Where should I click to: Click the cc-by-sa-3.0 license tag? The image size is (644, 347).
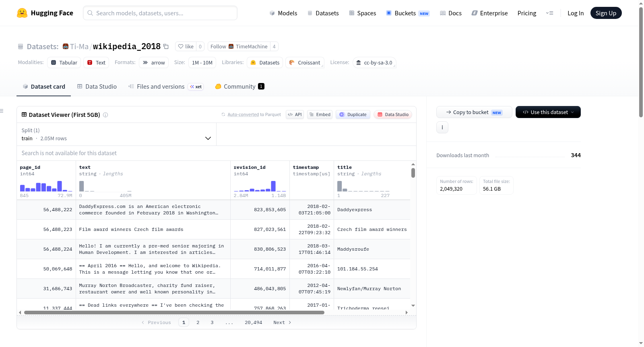[x=374, y=62]
